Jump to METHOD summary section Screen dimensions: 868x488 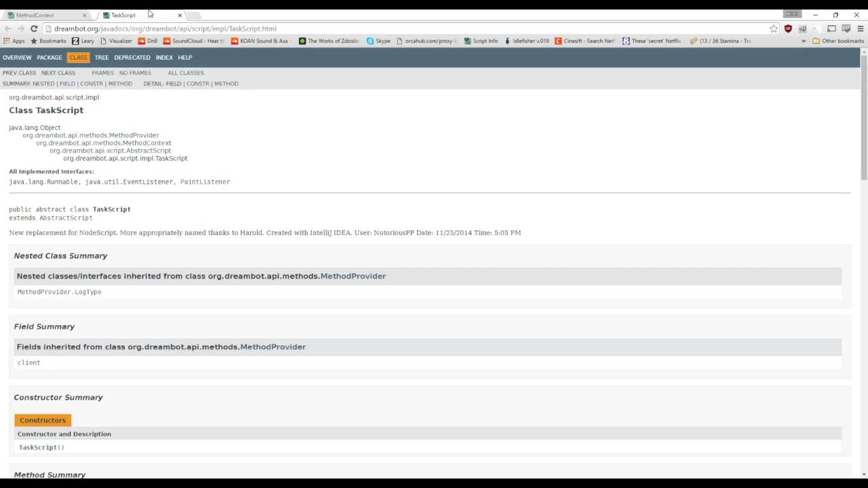pos(120,83)
